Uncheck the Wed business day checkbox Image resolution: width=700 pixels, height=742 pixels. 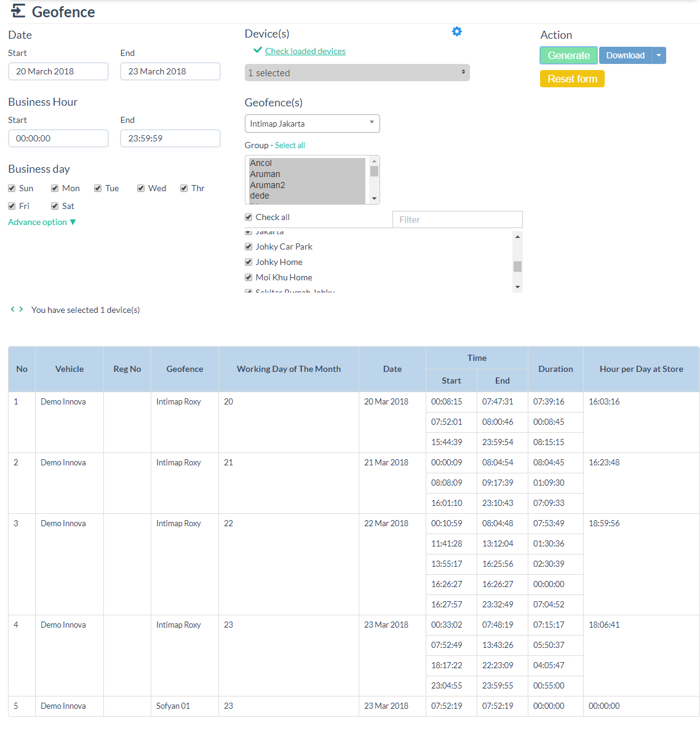coord(141,188)
